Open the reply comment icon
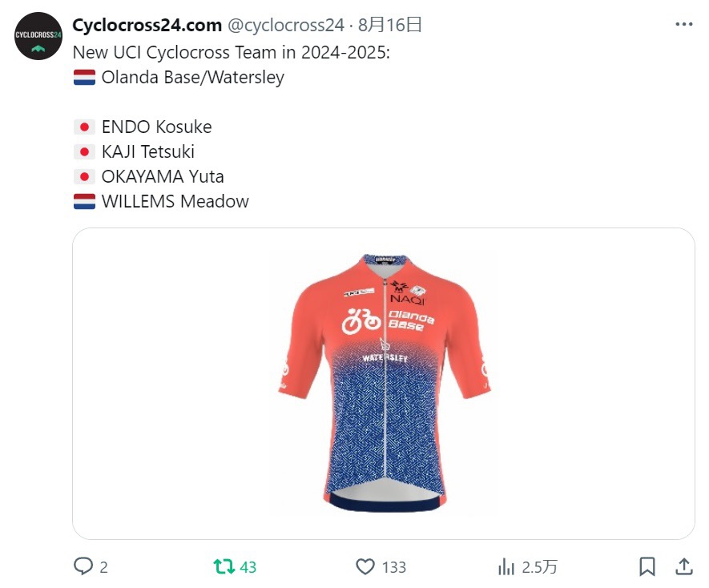709x588 pixels. 83,566
